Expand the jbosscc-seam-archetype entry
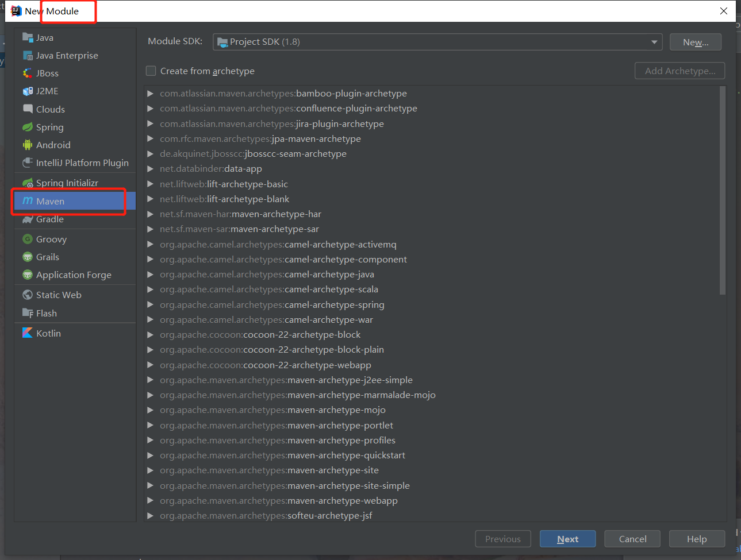The width and height of the screenshot is (741, 560). point(150,153)
